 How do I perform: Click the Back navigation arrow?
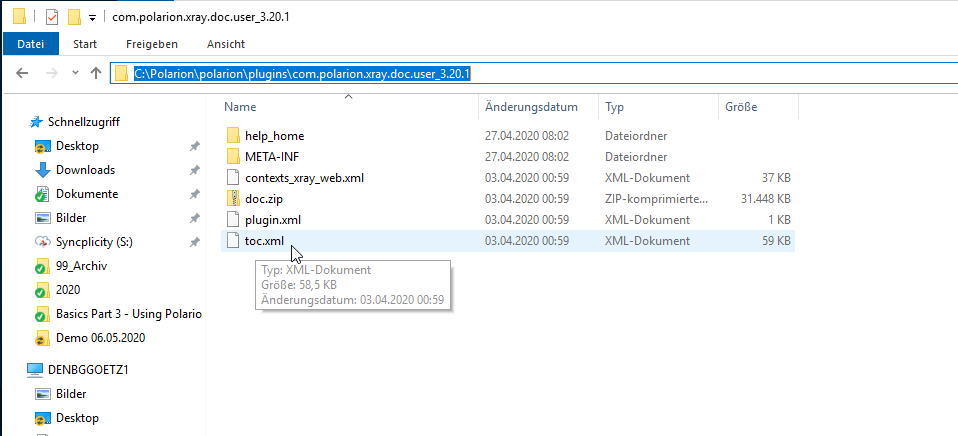(x=23, y=73)
